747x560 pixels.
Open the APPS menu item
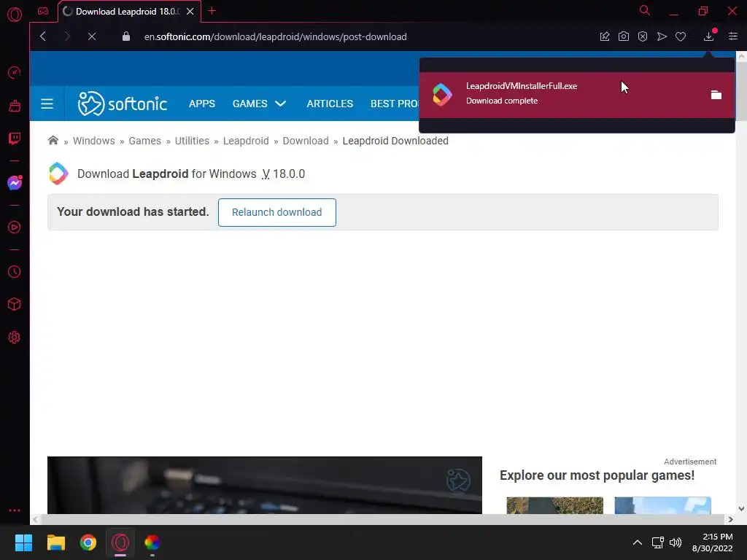click(202, 104)
